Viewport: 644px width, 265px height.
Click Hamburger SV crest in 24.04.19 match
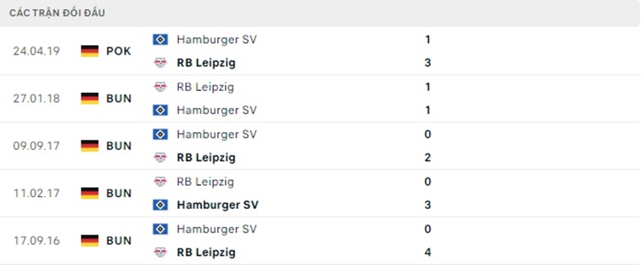pyautogui.click(x=160, y=40)
